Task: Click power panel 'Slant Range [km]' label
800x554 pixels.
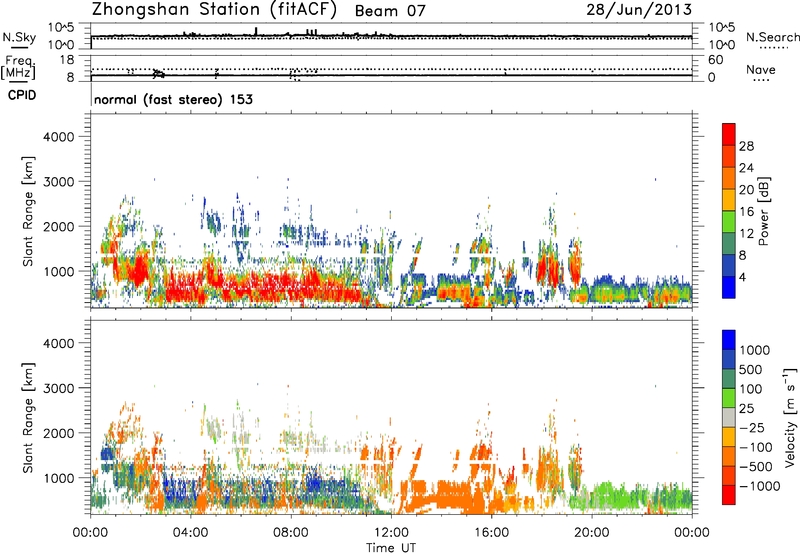Action: tap(28, 211)
